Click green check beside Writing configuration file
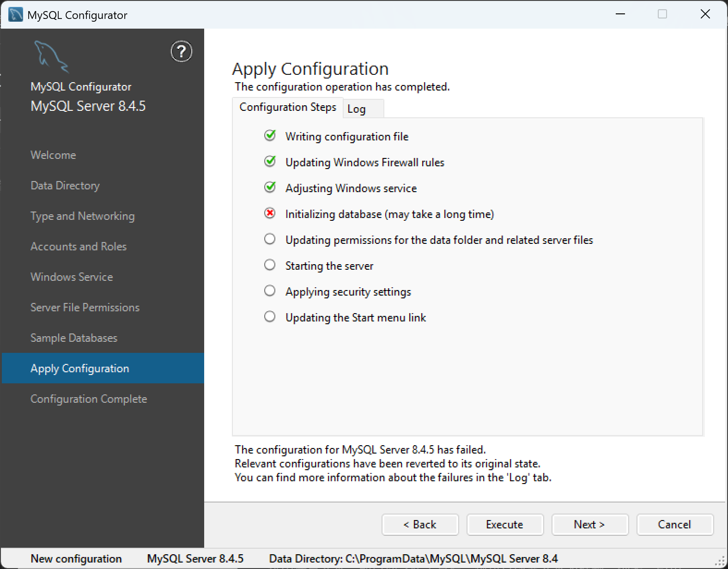 click(270, 135)
